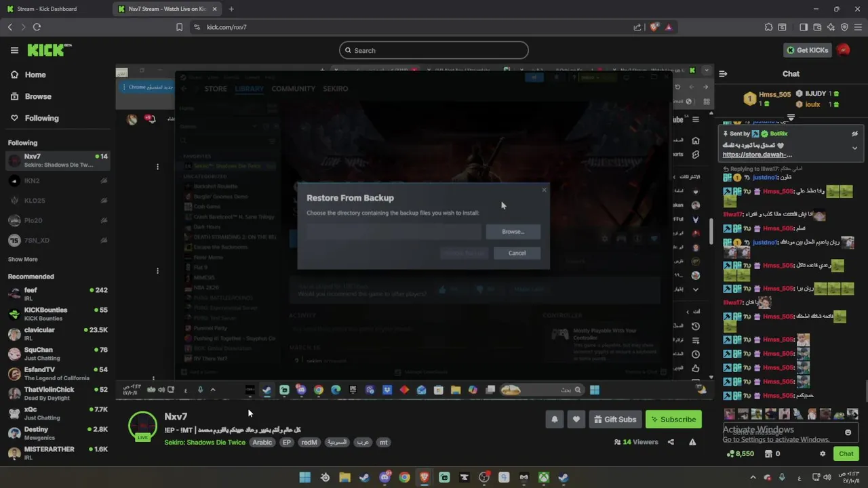The image size is (868, 488).
Task: Open Brave Wallet icon
Action: pos(817,27)
